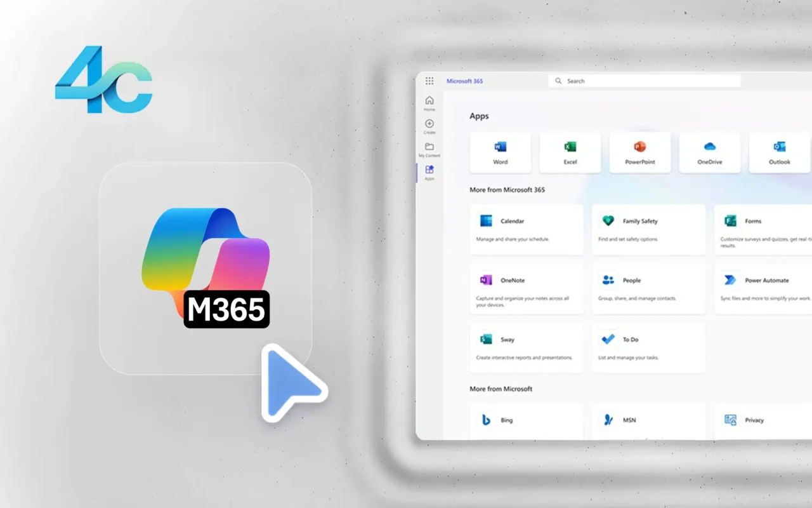The width and height of the screenshot is (812, 508).
Task: Select Create in the left sidebar
Action: (x=429, y=126)
